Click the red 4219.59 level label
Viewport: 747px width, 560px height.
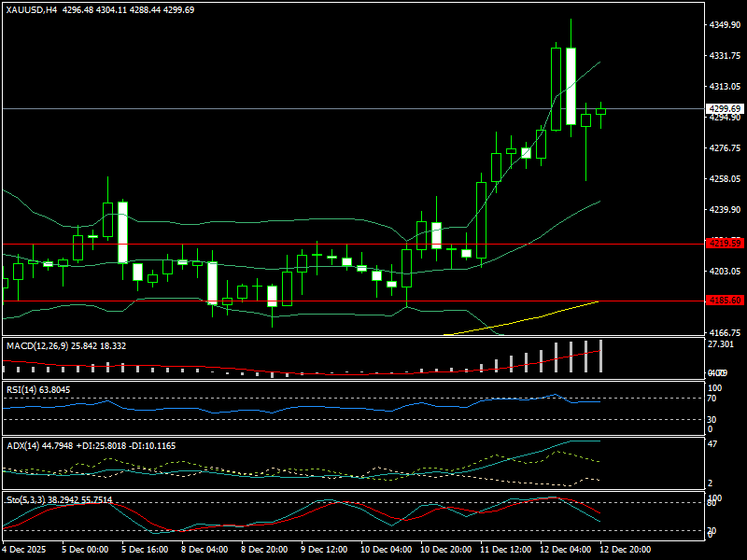(726, 244)
